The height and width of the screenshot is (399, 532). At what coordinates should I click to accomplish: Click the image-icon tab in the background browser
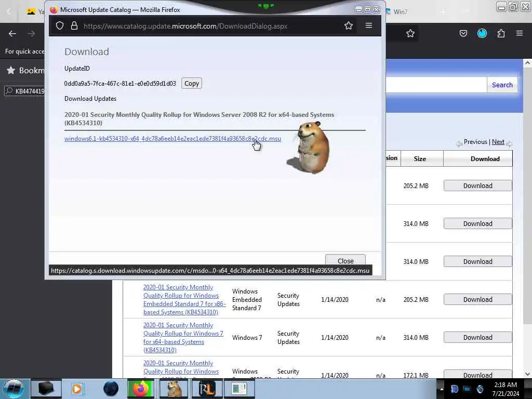31,11
